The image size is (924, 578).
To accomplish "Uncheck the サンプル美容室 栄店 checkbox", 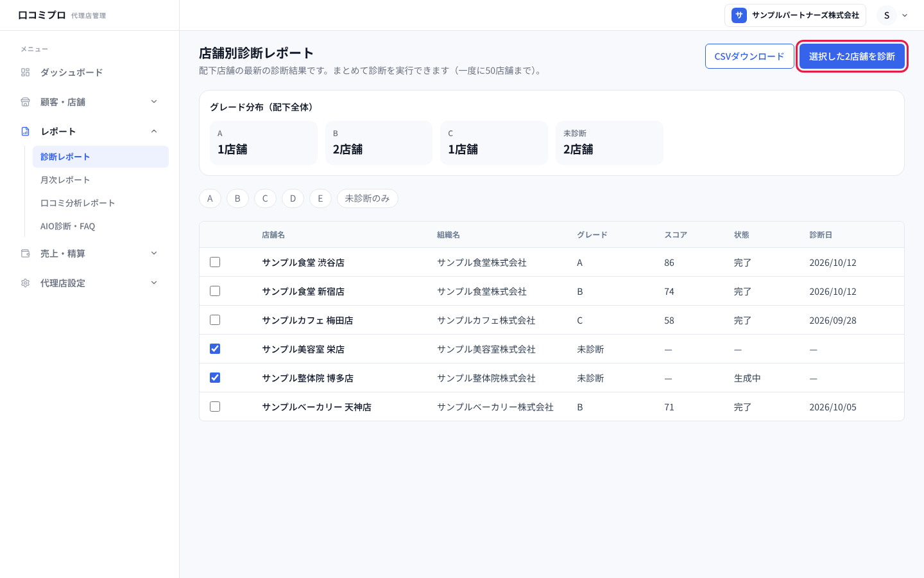I will [x=215, y=349].
